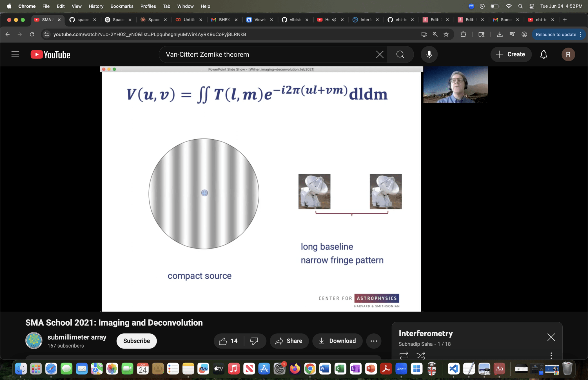Toggle playlist loop in the Interferometry panel
Image resolution: width=588 pixels, height=380 pixels.
tap(404, 356)
